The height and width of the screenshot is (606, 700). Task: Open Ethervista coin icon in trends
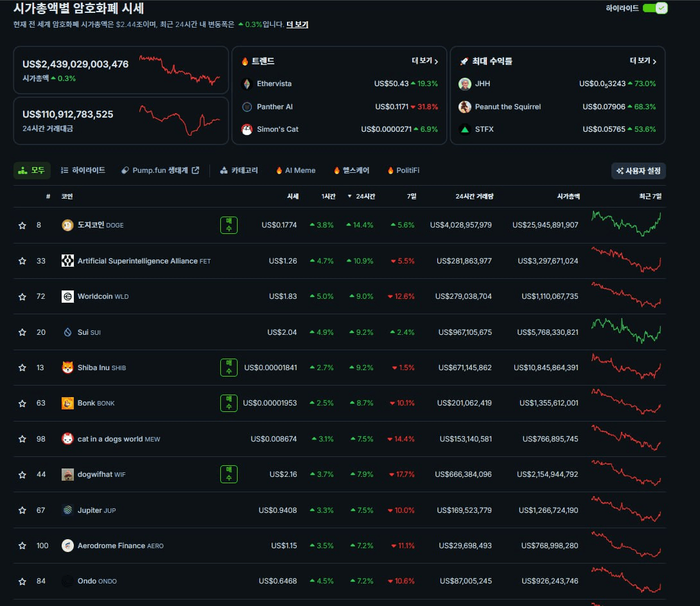(x=247, y=84)
